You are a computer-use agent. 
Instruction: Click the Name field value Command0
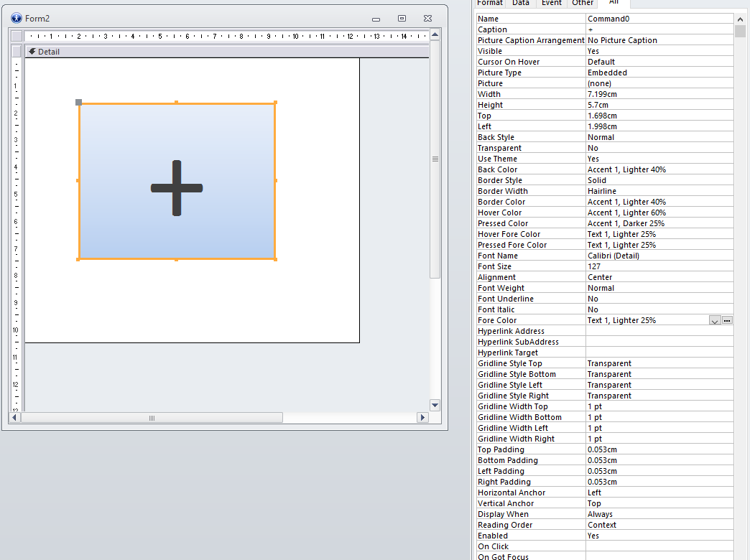tap(659, 19)
